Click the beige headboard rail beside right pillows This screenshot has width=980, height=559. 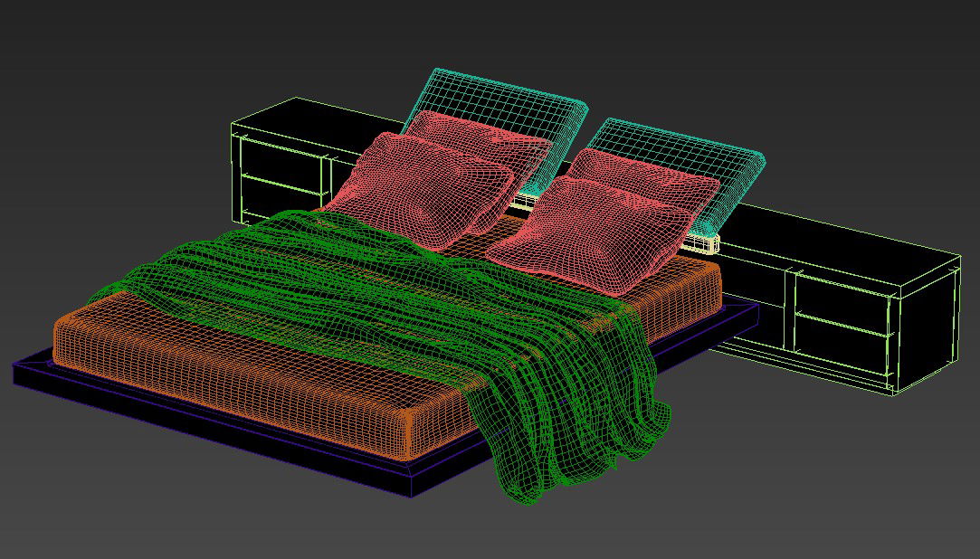pyautogui.click(x=703, y=243)
